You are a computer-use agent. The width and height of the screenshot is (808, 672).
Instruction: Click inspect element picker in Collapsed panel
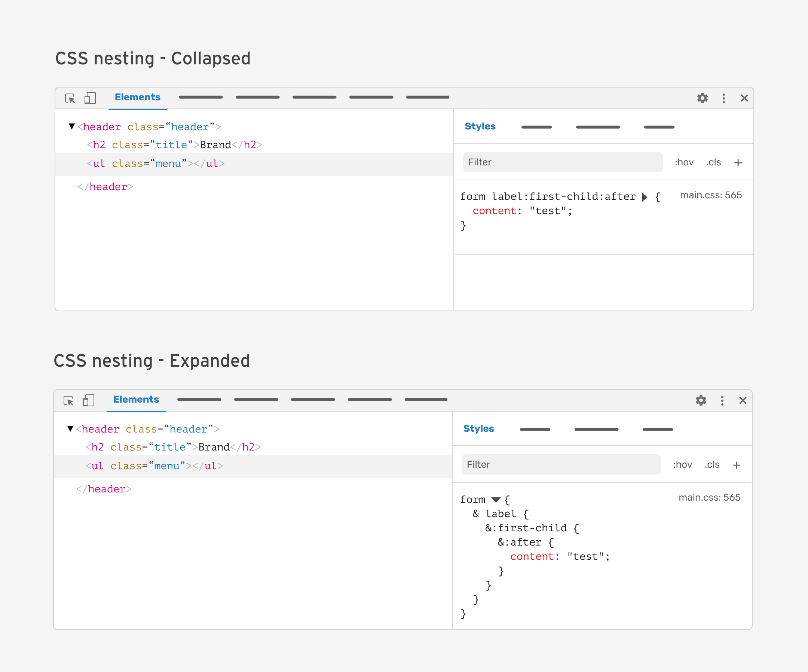point(70,98)
